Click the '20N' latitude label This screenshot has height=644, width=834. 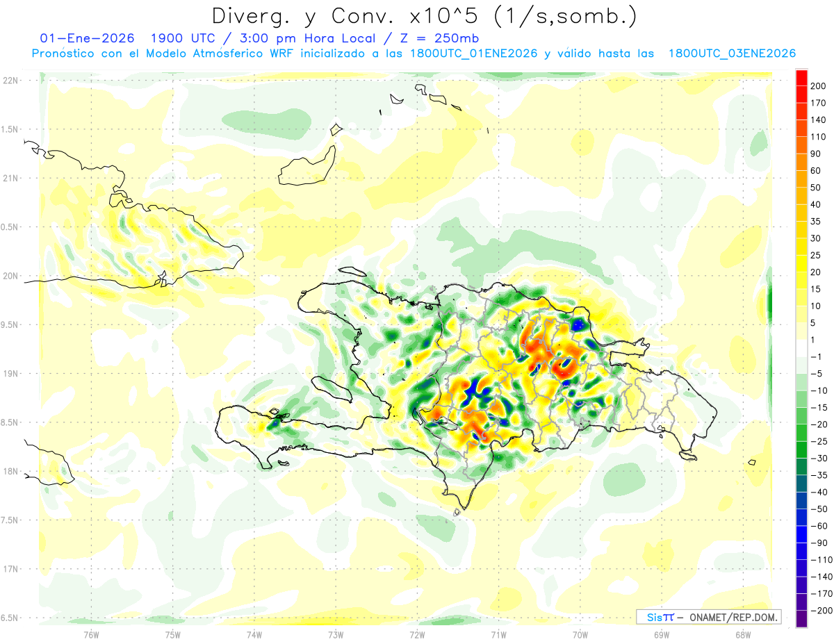[x=10, y=276]
